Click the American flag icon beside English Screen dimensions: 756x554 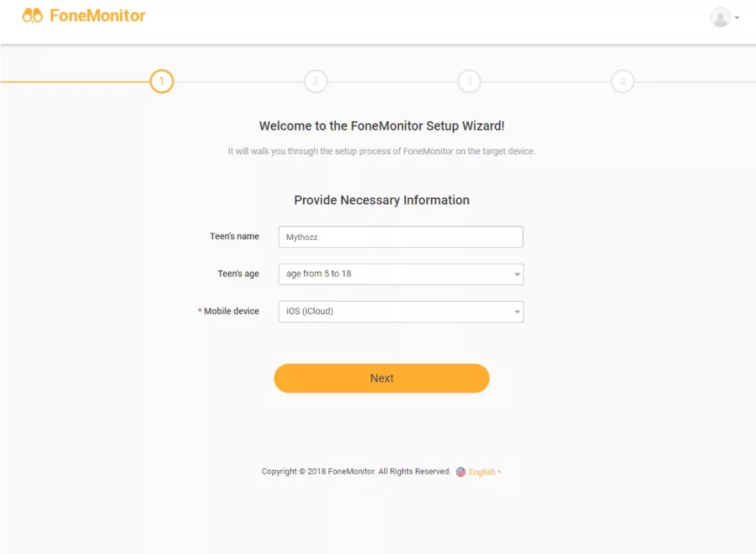pyautogui.click(x=461, y=472)
